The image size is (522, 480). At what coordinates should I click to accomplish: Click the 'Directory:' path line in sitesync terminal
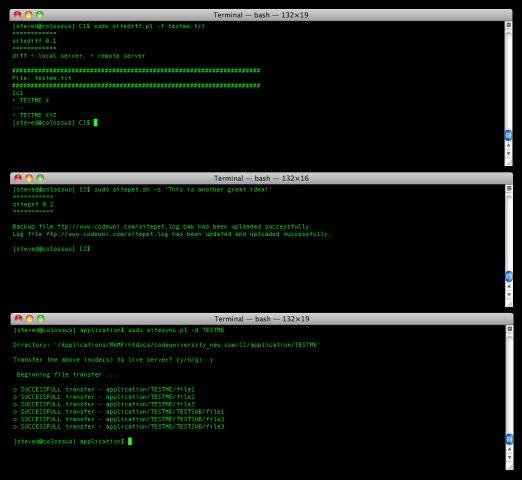pos(166,345)
